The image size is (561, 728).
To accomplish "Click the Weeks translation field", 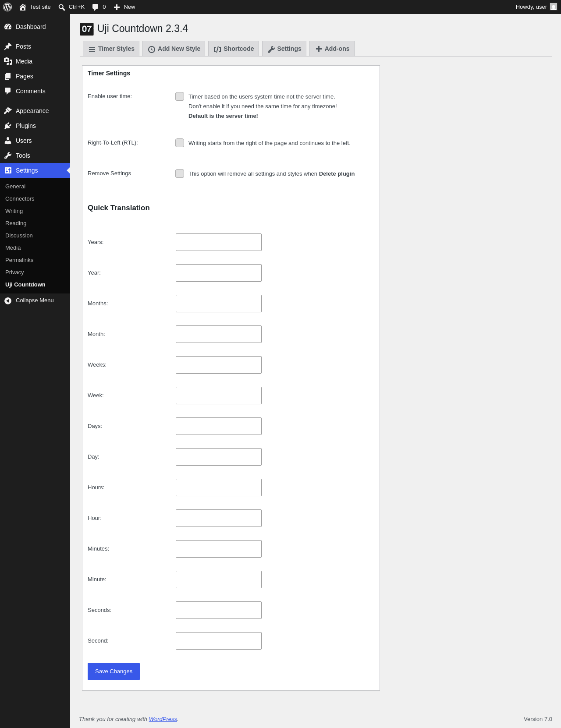I will click(219, 365).
